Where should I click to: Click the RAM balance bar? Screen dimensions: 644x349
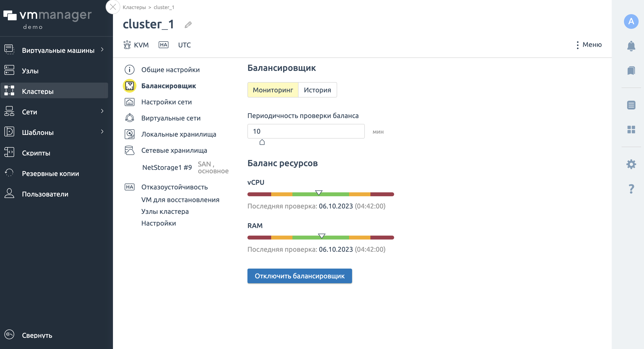(321, 238)
